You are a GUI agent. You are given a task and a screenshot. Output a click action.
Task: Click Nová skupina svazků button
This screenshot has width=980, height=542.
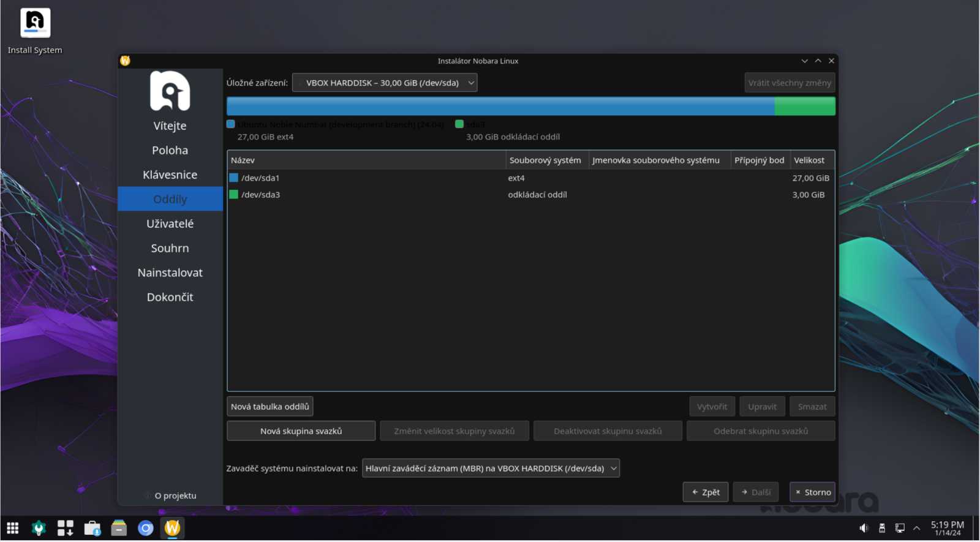point(301,431)
